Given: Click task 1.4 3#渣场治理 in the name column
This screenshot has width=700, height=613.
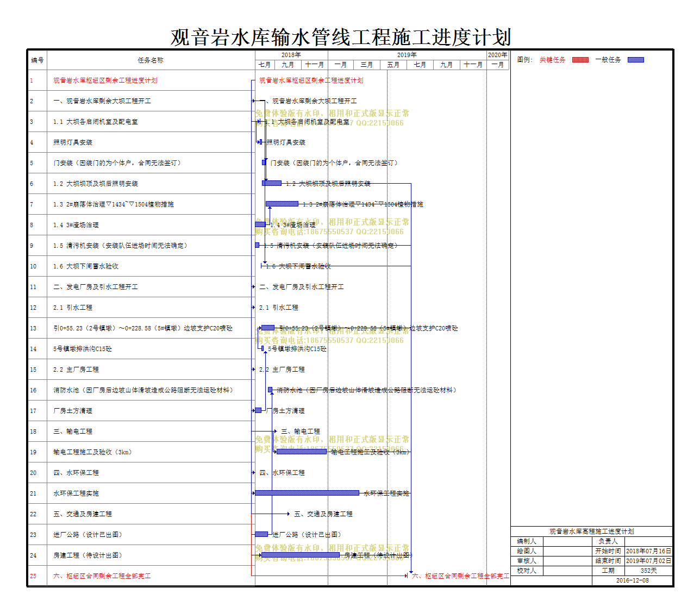Looking at the screenshot, I should pos(76,225).
